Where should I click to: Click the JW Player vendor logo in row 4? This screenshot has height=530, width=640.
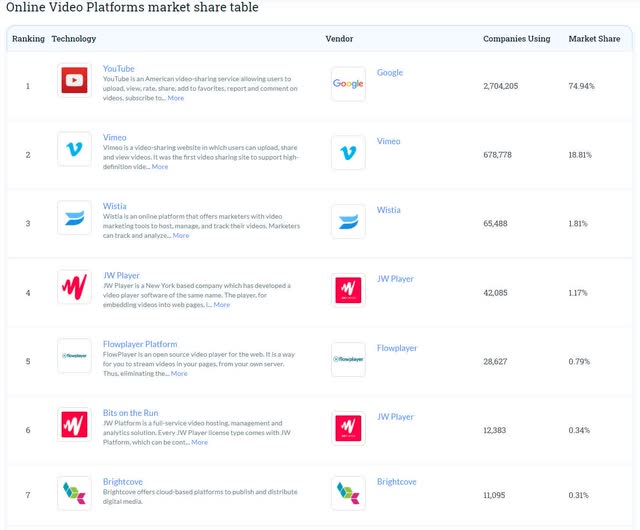click(x=348, y=290)
